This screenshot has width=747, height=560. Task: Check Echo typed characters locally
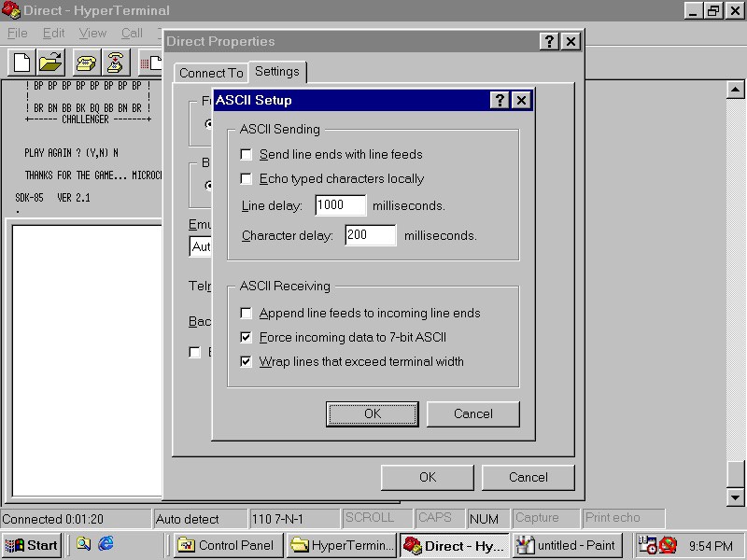click(247, 179)
